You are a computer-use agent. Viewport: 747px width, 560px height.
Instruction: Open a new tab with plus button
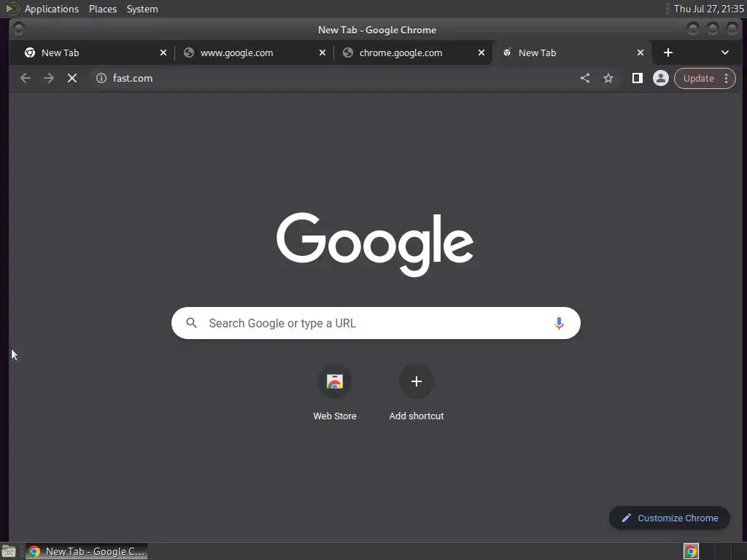click(668, 52)
